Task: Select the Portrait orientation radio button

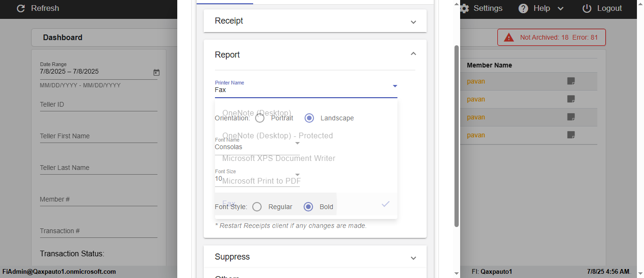Action: (x=260, y=118)
